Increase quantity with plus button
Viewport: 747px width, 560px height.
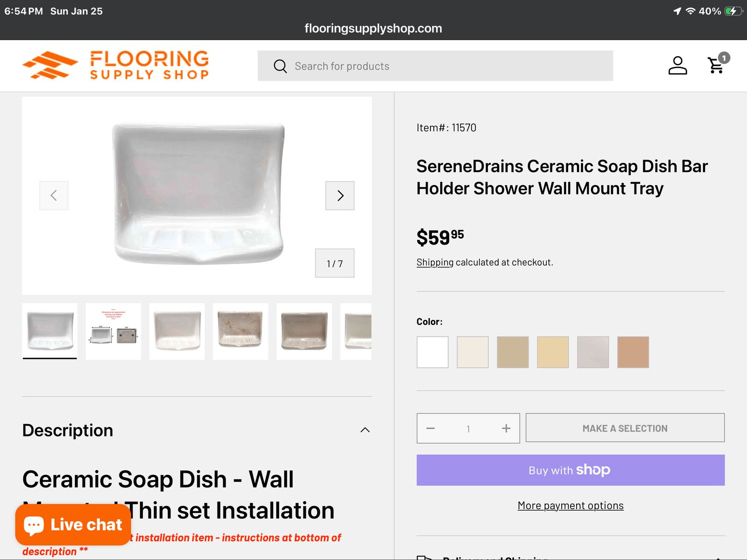tap(506, 428)
